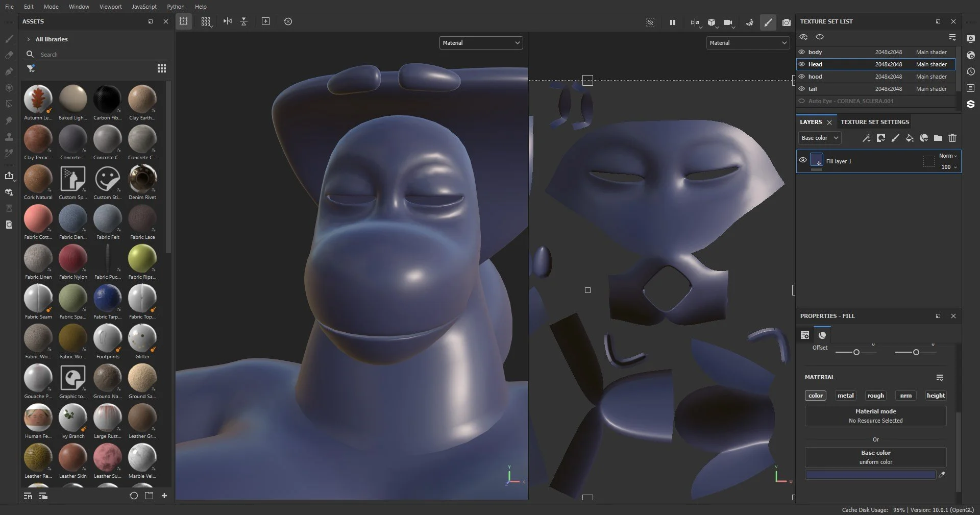
Task: Open Shader settings from right sidebar
Action: 971,55
